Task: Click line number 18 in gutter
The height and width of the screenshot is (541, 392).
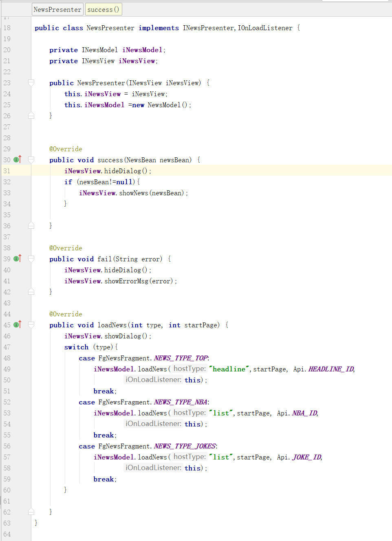Action: tap(7, 28)
